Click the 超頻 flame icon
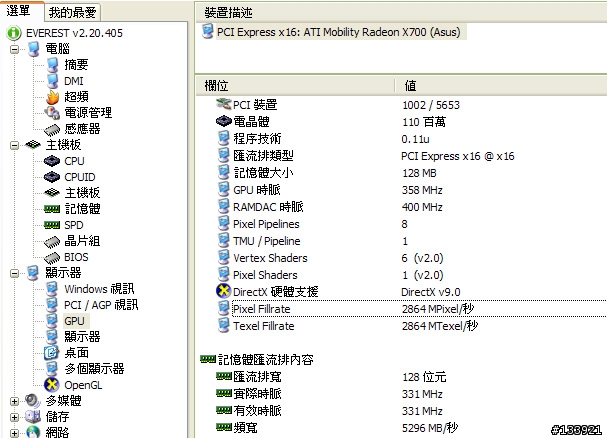Screen dimensions: 607x438 tap(52, 97)
